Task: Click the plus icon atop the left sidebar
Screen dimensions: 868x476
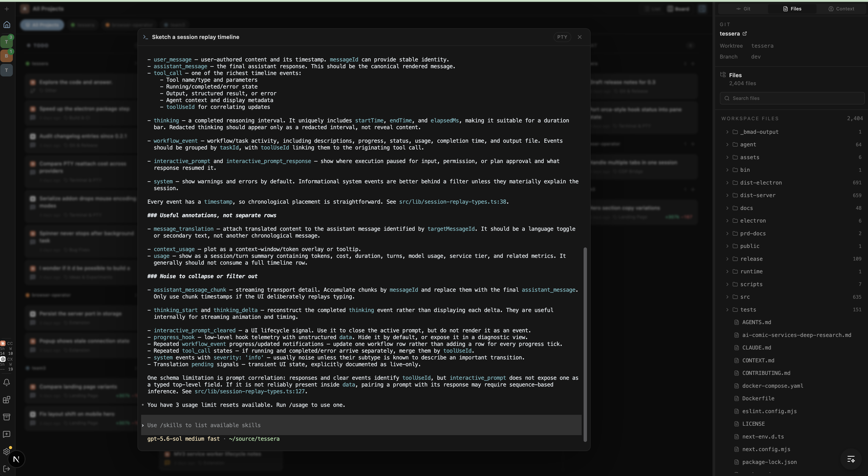Action: tap(6, 9)
